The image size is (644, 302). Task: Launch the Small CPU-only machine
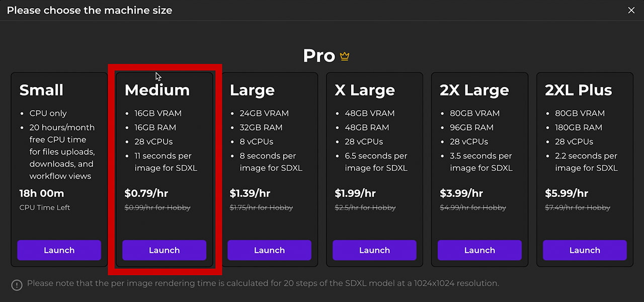click(59, 250)
